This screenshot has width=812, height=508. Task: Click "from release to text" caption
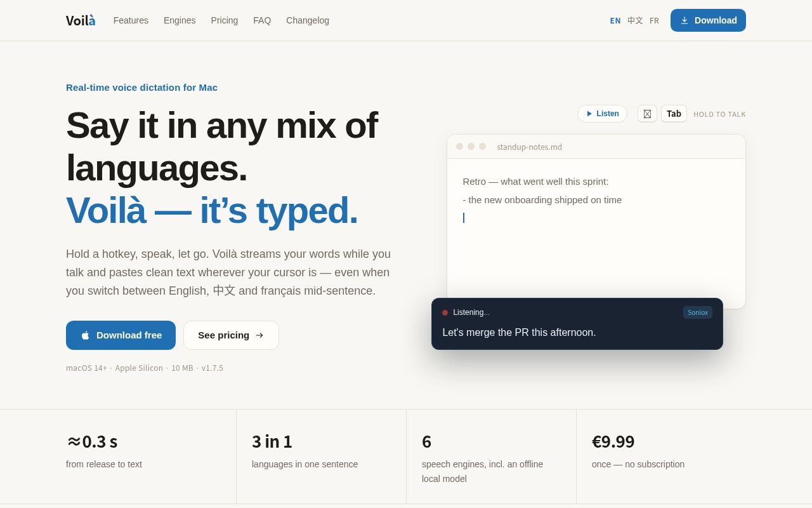(104, 464)
